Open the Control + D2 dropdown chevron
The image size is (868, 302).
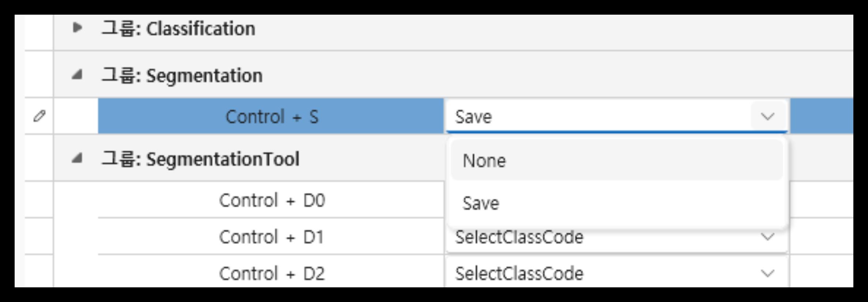(x=767, y=273)
